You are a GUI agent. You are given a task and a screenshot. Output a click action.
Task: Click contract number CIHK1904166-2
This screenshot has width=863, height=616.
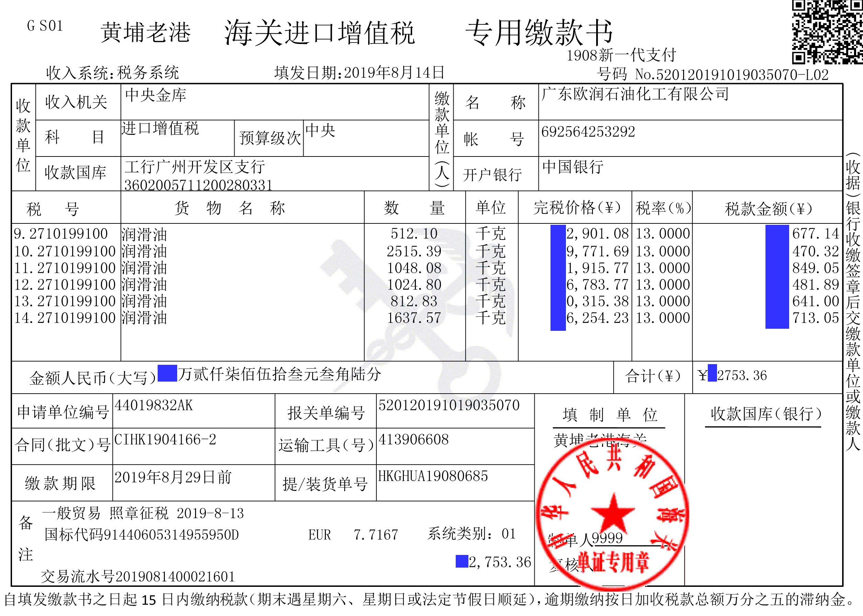(165, 440)
